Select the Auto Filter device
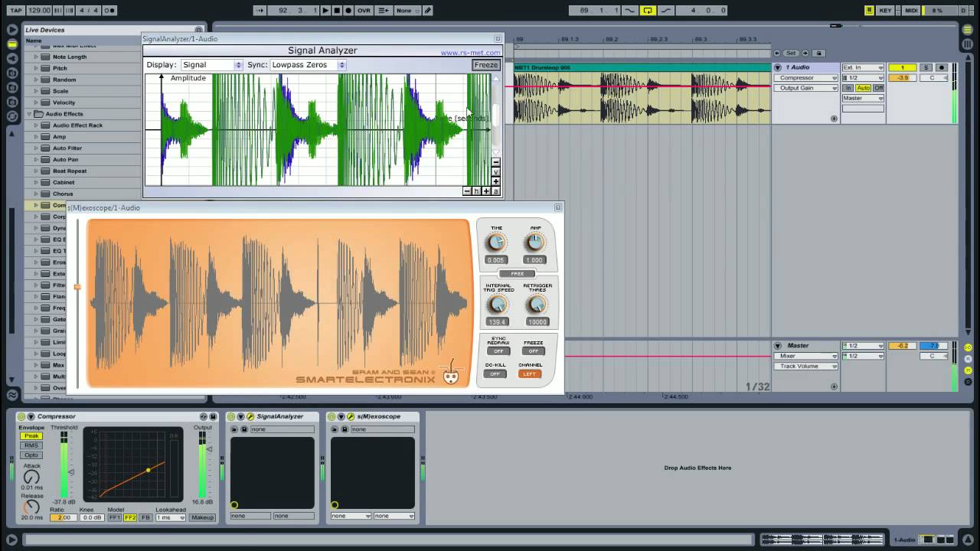This screenshot has height=551, width=980. [67, 148]
